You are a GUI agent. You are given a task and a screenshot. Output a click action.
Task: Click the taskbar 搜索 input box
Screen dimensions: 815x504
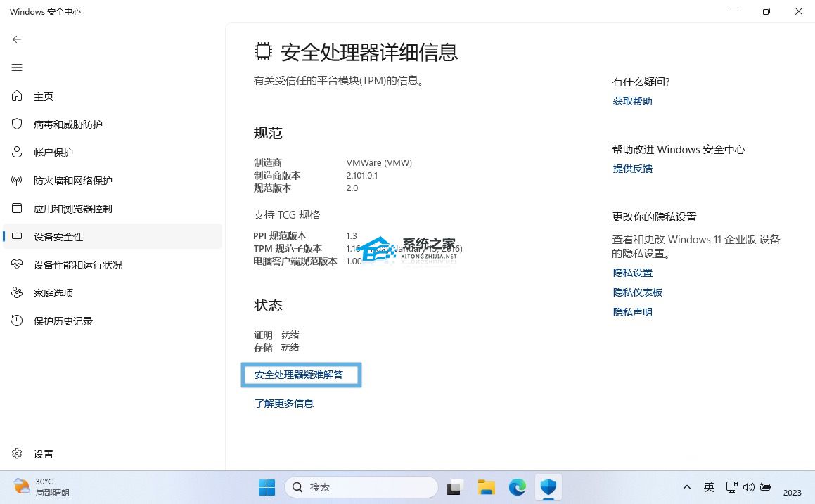click(361, 486)
